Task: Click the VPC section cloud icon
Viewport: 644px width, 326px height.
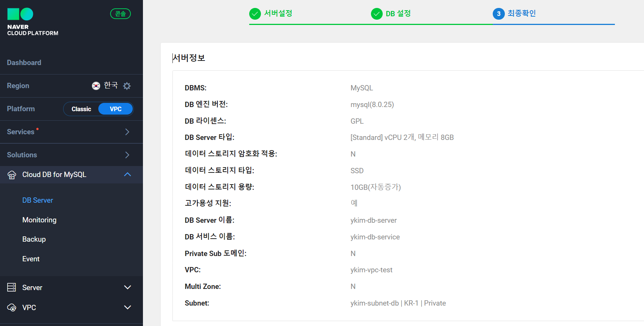Action: (x=12, y=307)
